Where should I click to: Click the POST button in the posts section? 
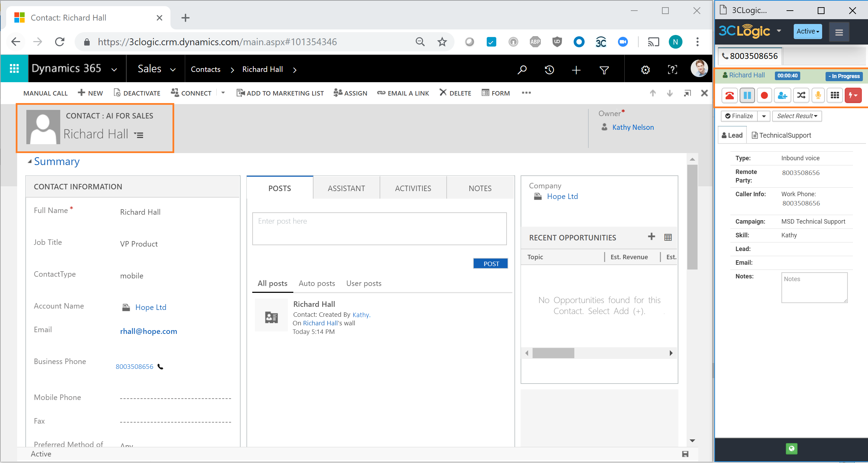(x=492, y=264)
